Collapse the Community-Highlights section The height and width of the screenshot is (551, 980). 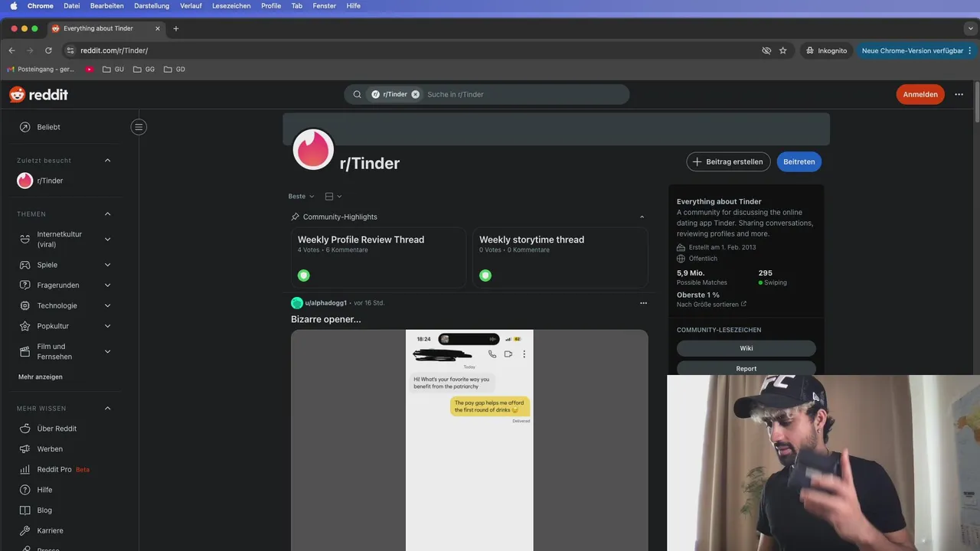click(x=642, y=217)
